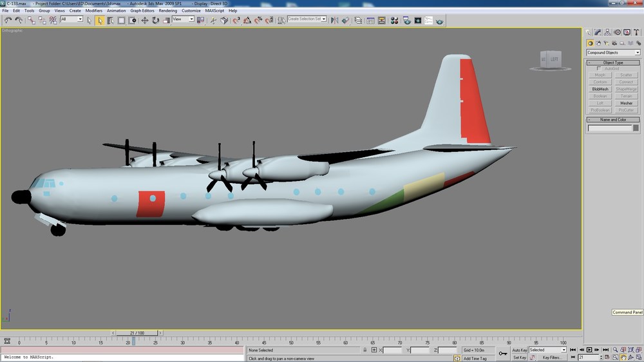Activate Unlink Selection tool

coord(42,20)
